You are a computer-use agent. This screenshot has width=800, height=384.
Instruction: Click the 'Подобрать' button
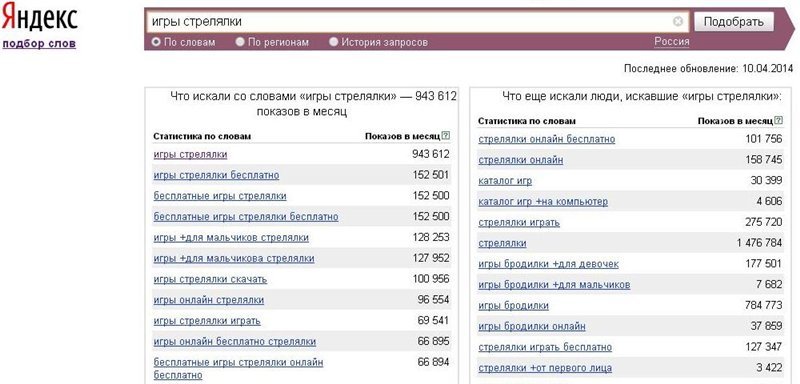click(x=734, y=22)
